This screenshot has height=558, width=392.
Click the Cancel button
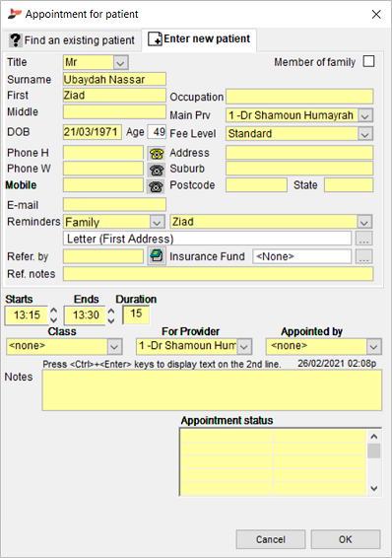tap(271, 539)
